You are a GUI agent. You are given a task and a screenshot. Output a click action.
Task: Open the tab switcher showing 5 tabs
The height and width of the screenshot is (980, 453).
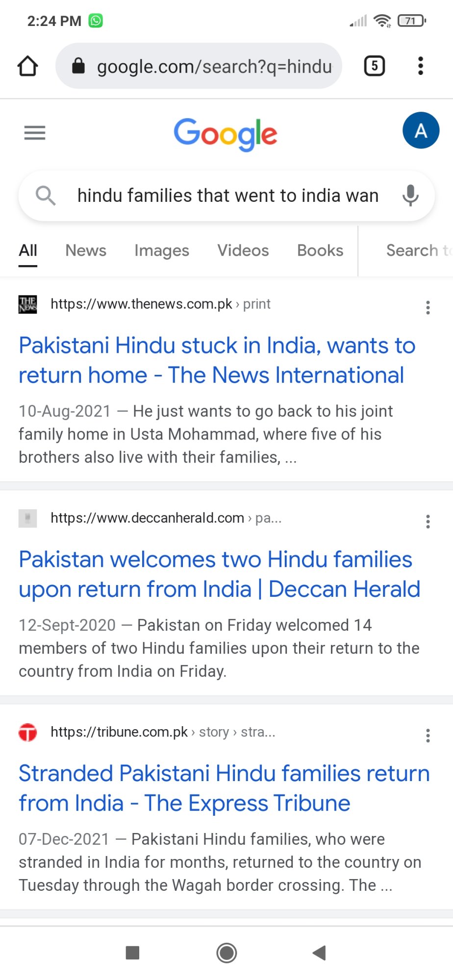[375, 66]
